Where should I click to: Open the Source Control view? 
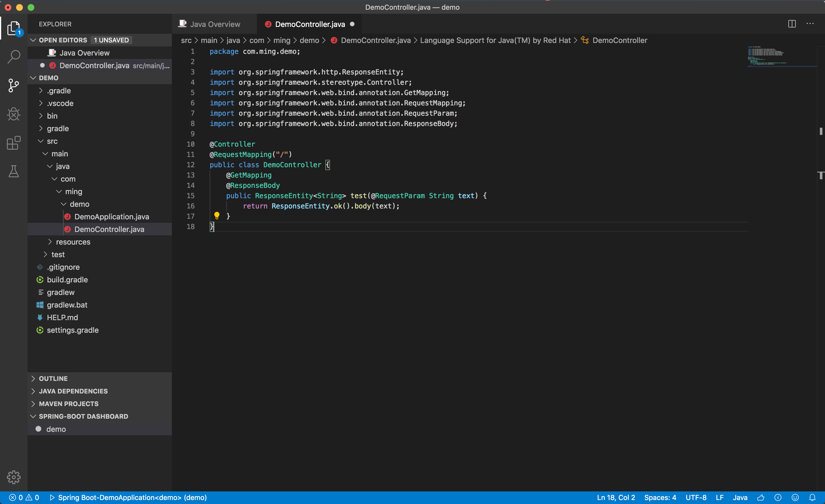coord(14,86)
